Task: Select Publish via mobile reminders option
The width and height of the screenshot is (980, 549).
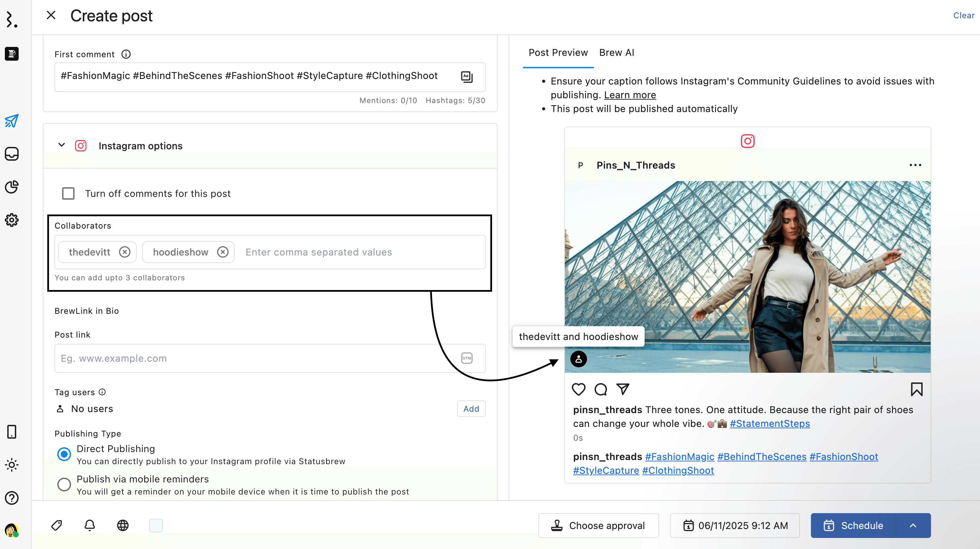Action: tap(64, 485)
